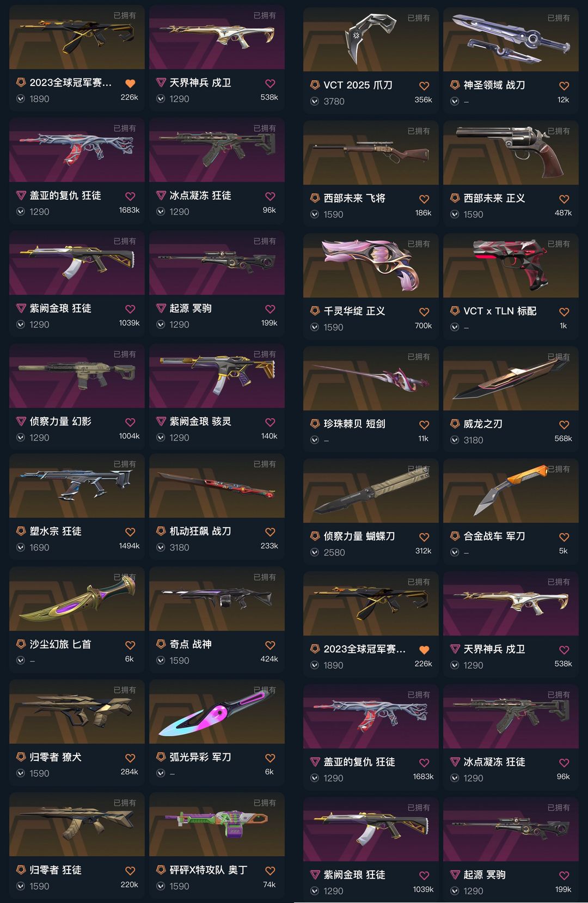
Task: Select the 西部未来 正义 revolver preview
Action: point(511,153)
